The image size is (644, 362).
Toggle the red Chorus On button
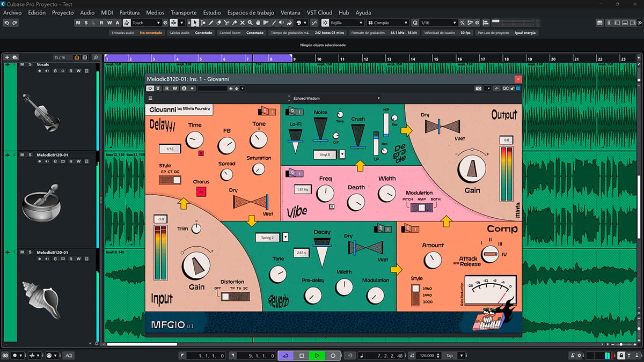(x=202, y=191)
